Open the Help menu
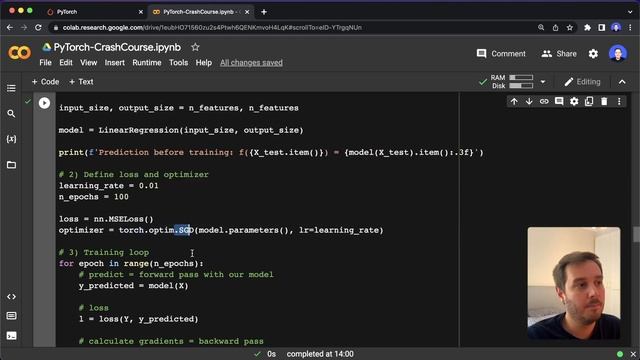 pyautogui.click(x=203, y=63)
